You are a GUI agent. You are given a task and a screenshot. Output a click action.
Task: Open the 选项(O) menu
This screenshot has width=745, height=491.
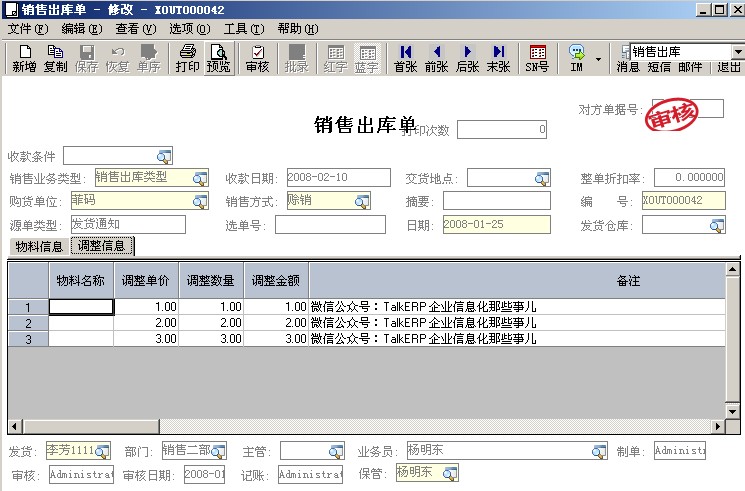(x=190, y=29)
